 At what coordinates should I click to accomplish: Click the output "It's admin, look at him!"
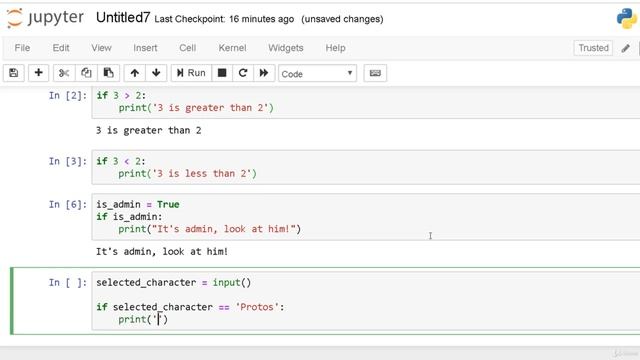point(162,252)
